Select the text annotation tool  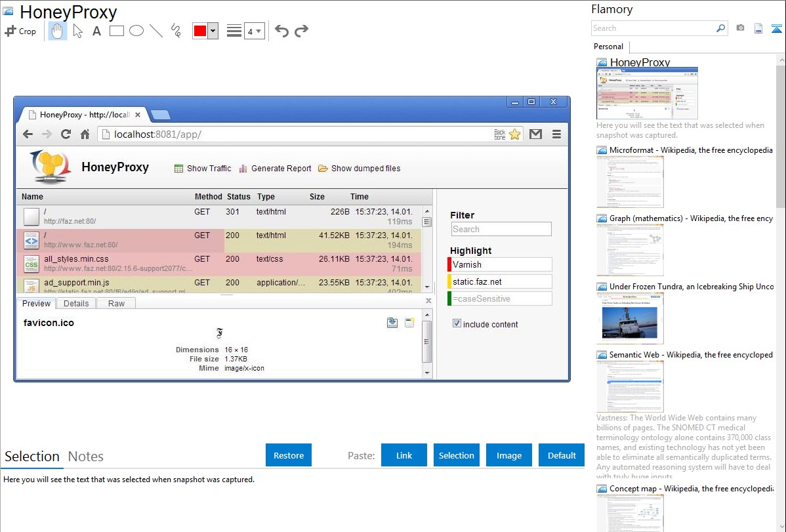pos(96,31)
